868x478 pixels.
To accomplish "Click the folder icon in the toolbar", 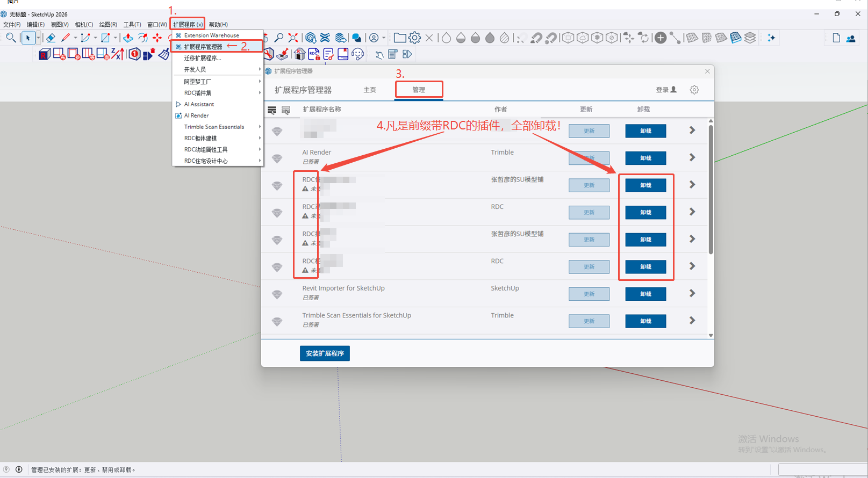I will click(400, 38).
